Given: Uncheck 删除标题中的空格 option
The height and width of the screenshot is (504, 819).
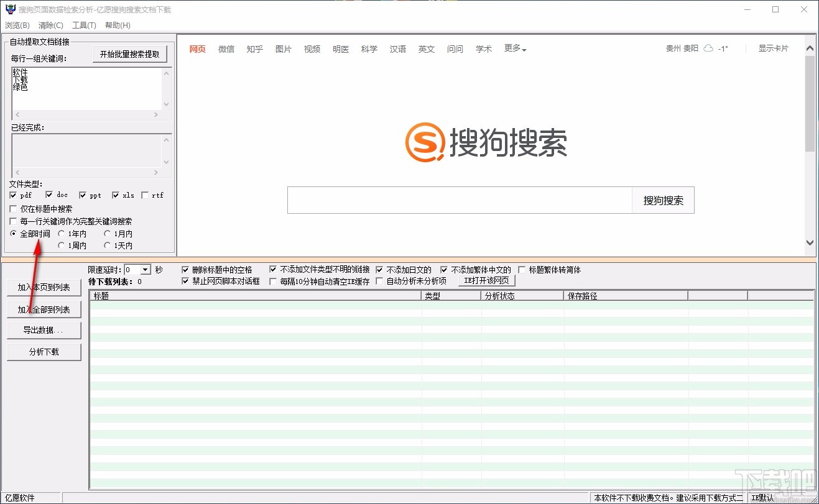Looking at the screenshot, I should [185, 270].
